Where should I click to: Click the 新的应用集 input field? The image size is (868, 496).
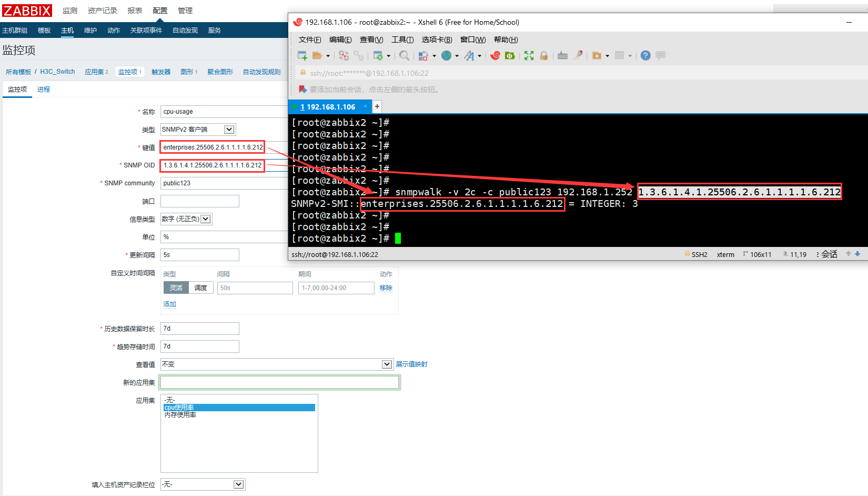coord(279,382)
